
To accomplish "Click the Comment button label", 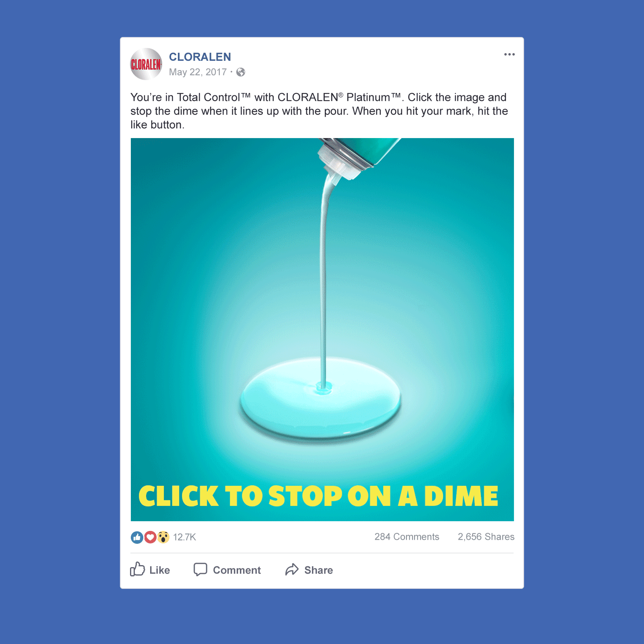I will point(237,570).
